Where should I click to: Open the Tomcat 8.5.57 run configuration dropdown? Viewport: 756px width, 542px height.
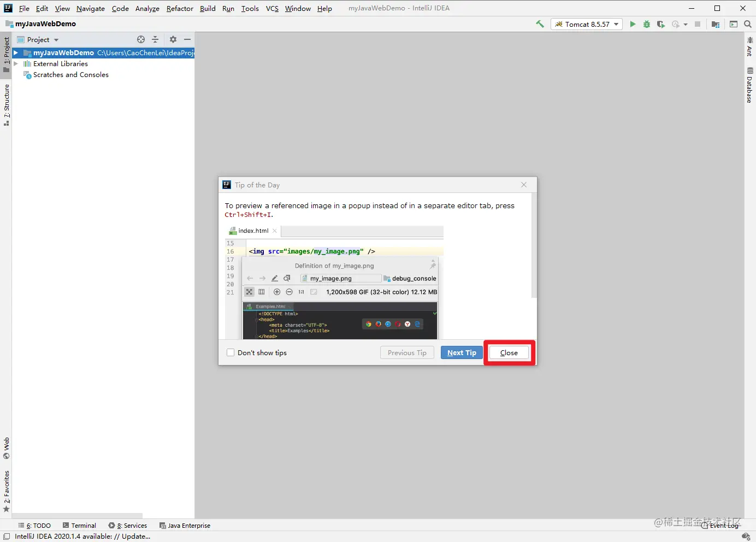coord(587,24)
